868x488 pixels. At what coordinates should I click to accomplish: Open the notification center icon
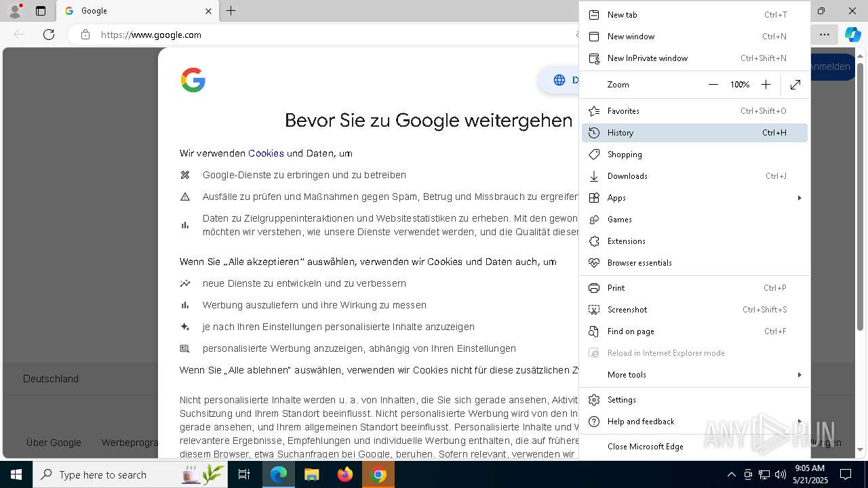point(846,474)
